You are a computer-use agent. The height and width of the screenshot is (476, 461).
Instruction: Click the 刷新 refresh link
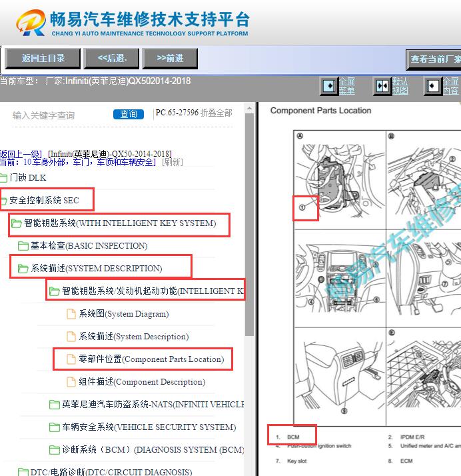click(173, 162)
